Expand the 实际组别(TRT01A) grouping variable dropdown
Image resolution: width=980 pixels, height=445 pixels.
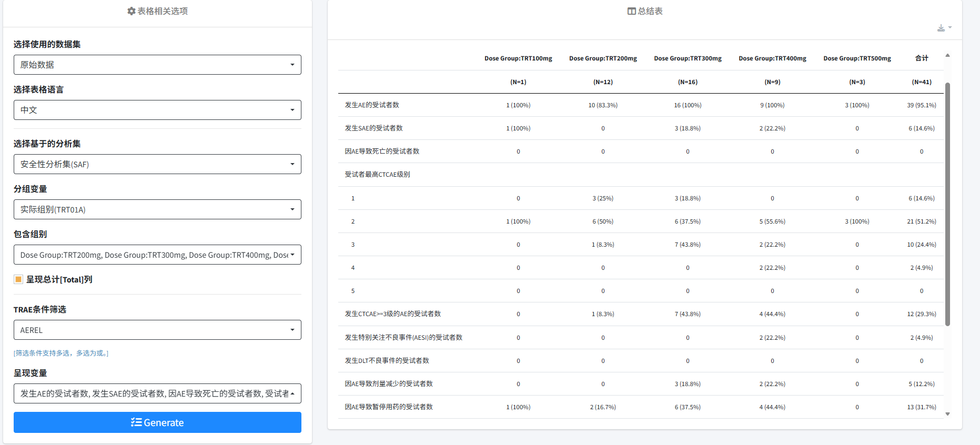coord(157,209)
